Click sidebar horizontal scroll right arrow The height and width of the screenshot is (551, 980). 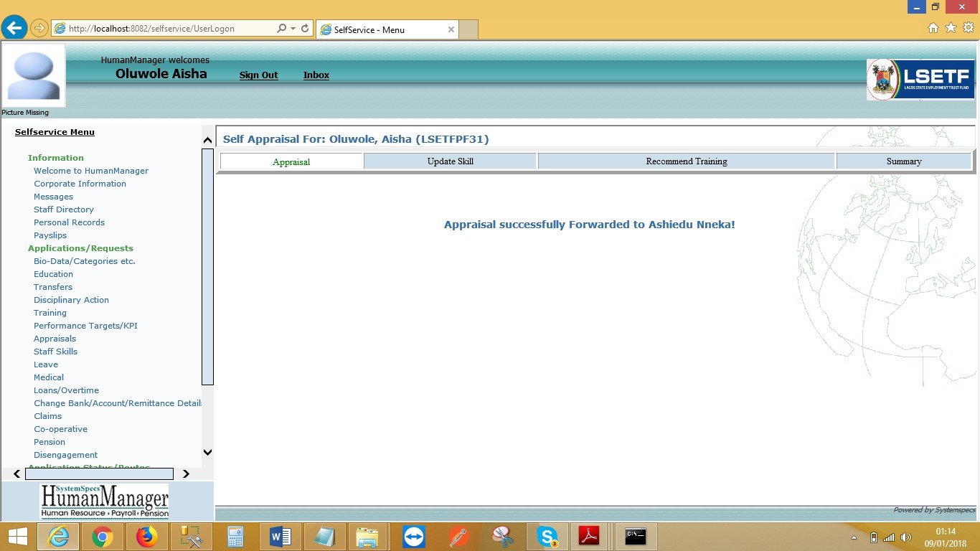pos(186,474)
